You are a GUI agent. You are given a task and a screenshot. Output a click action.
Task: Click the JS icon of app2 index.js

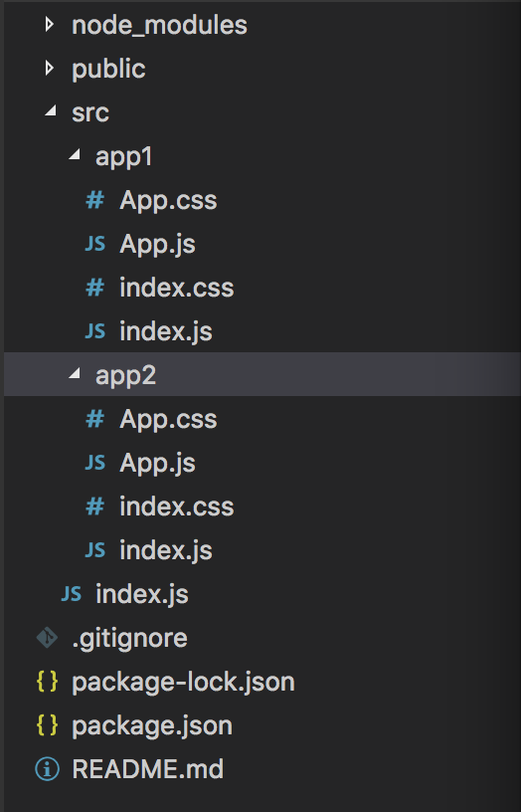point(95,550)
